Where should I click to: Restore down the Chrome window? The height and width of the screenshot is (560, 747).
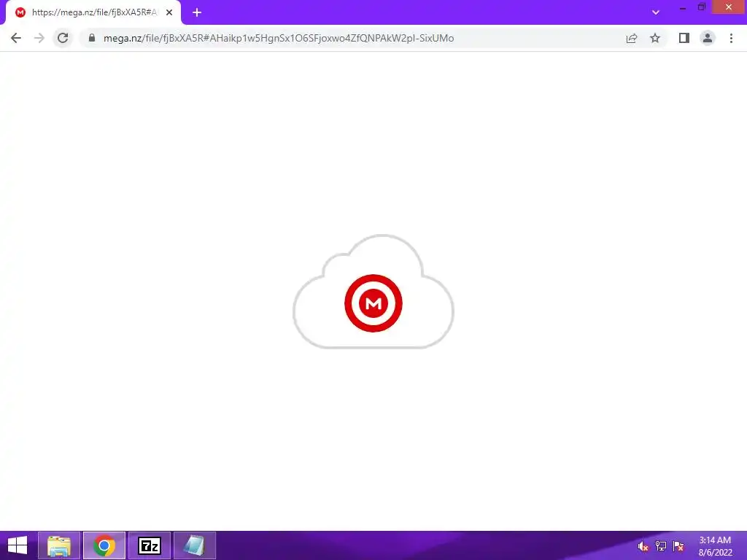[702, 7]
